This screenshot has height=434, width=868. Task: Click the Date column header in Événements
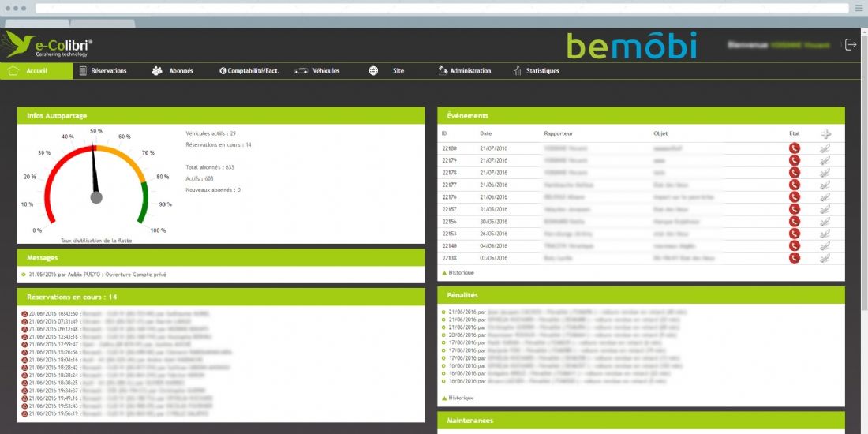pos(485,133)
